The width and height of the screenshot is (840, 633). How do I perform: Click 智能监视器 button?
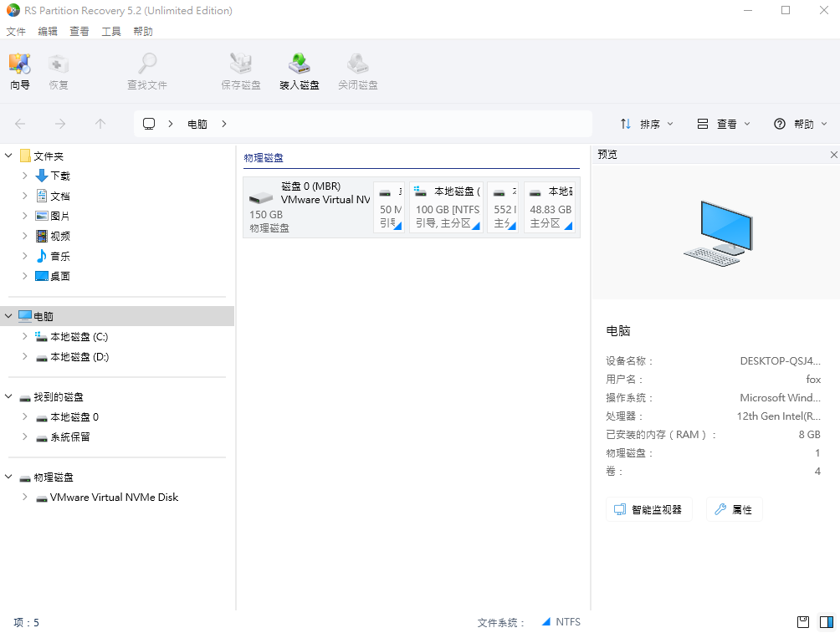coord(648,509)
